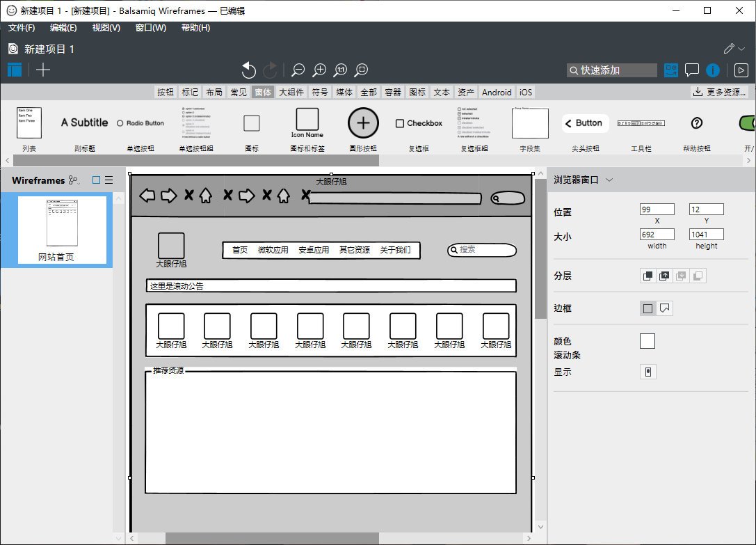Image resolution: width=756 pixels, height=545 pixels.
Task: Pick the Radio Button control
Action: pyautogui.click(x=140, y=123)
